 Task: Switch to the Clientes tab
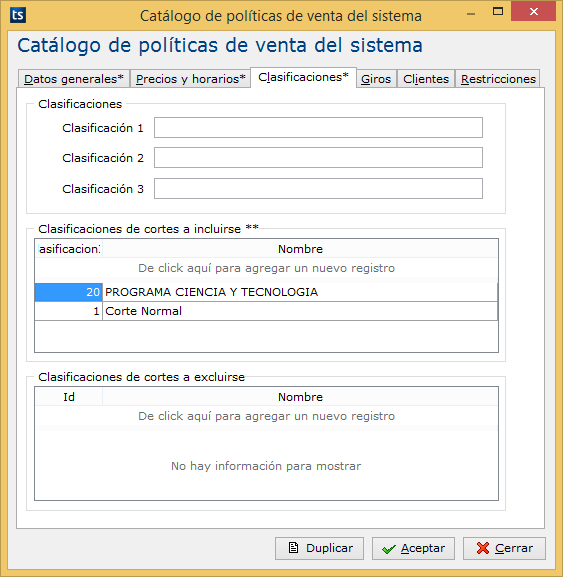pos(426,79)
